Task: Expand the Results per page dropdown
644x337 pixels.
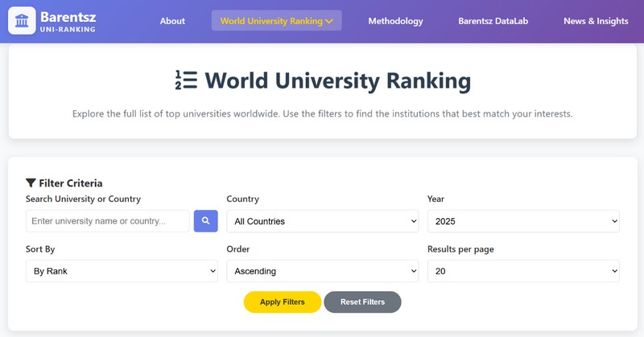Action: coord(523,271)
